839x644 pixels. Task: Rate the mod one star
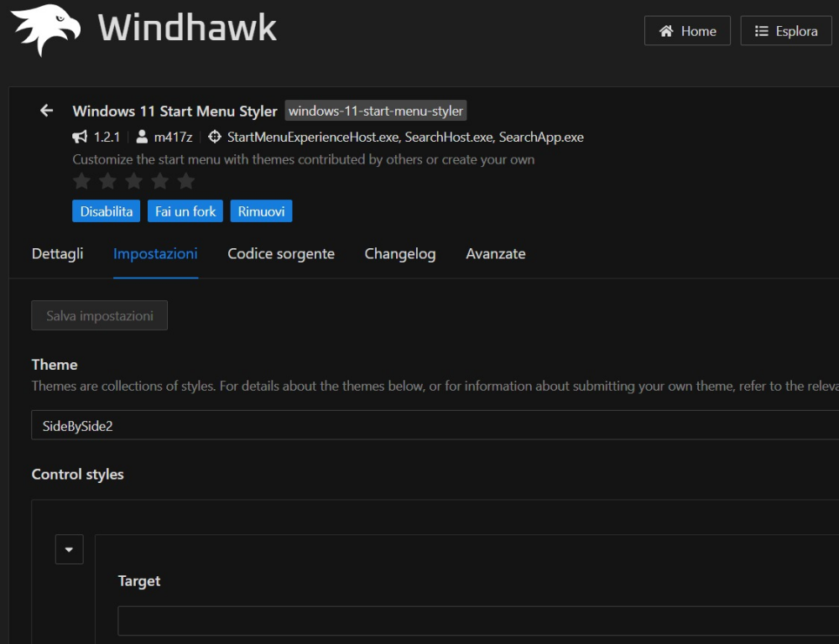point(81,181)
